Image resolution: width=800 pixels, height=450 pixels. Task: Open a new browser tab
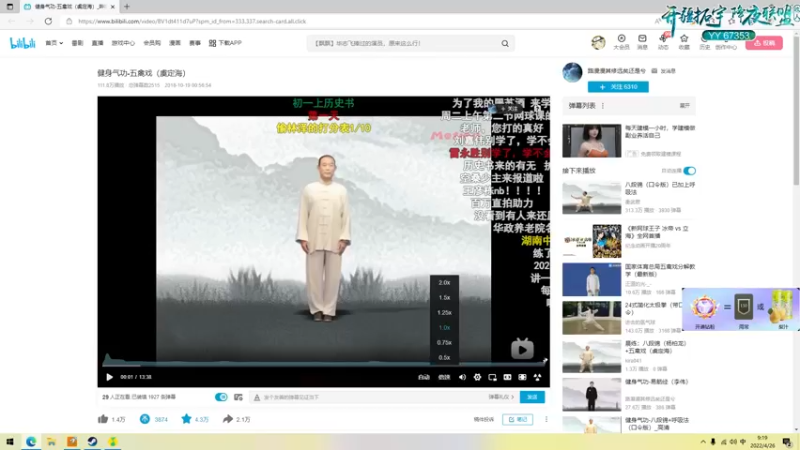coord(127,7)
